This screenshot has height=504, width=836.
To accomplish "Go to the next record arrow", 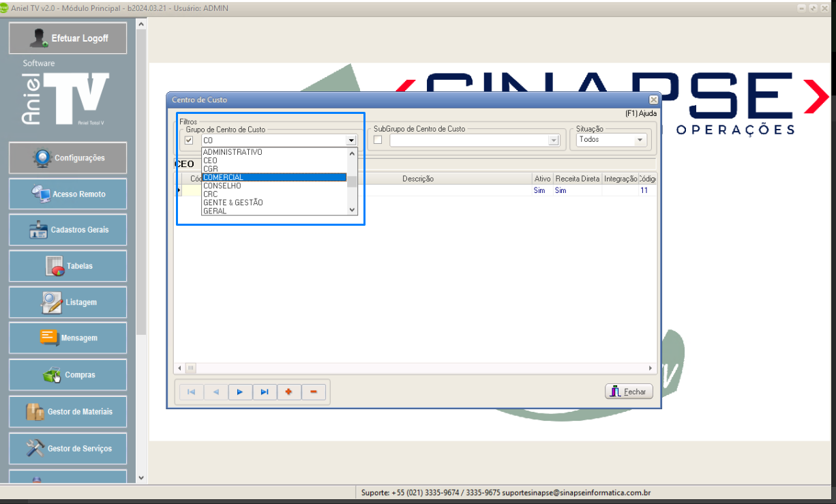I will [240, 392].
